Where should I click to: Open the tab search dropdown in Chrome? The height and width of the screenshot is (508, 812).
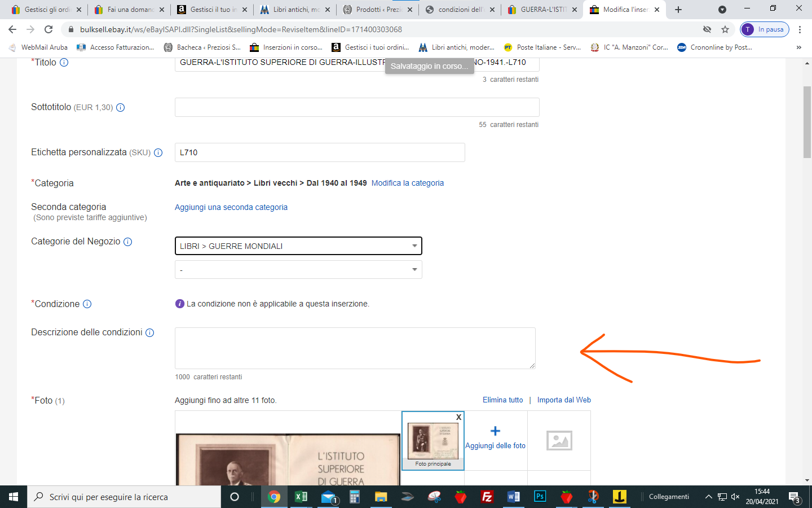click(x=722, y=10)
